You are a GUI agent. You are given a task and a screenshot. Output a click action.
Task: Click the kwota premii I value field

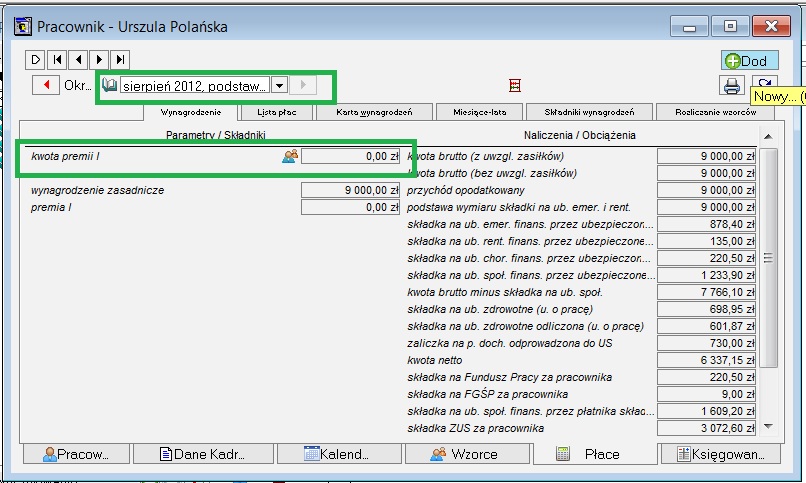pos(350,156)
